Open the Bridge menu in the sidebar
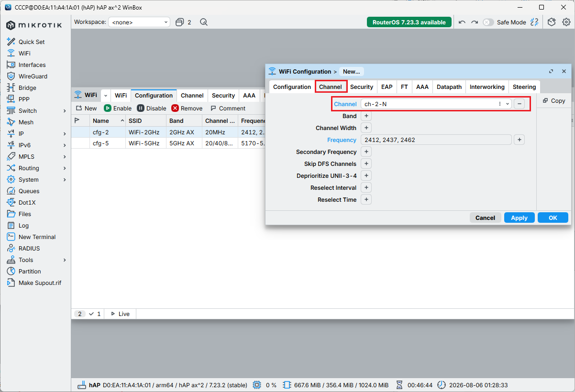This screenshot has width=575, height=392. coord(27,87)
